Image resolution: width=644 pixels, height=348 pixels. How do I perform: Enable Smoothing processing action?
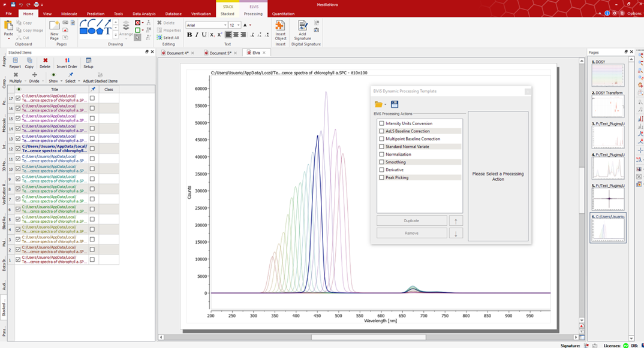pos(381,162)
